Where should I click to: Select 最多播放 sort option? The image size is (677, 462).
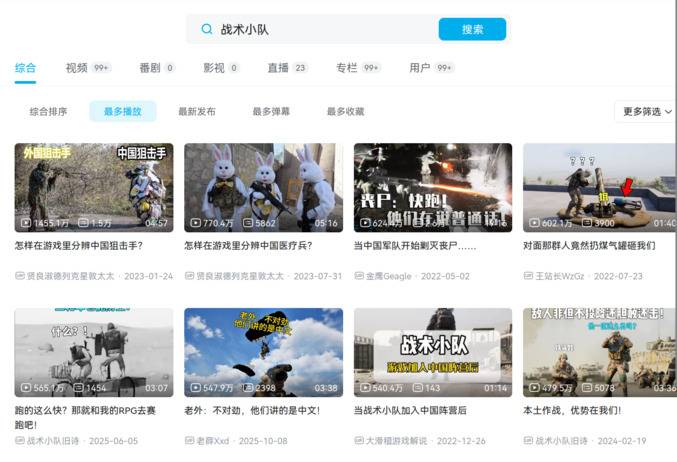pos(123,111)
